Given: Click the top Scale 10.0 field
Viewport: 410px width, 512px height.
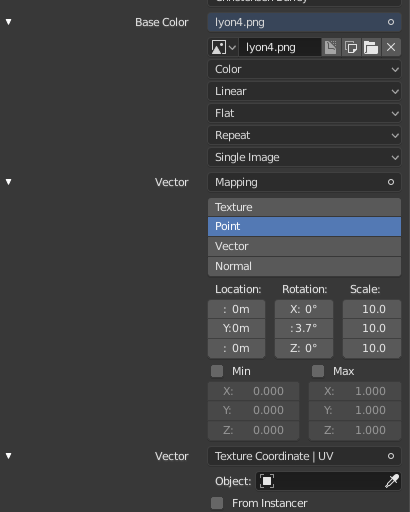Looking at the screenshot, I should coord(372,309).
